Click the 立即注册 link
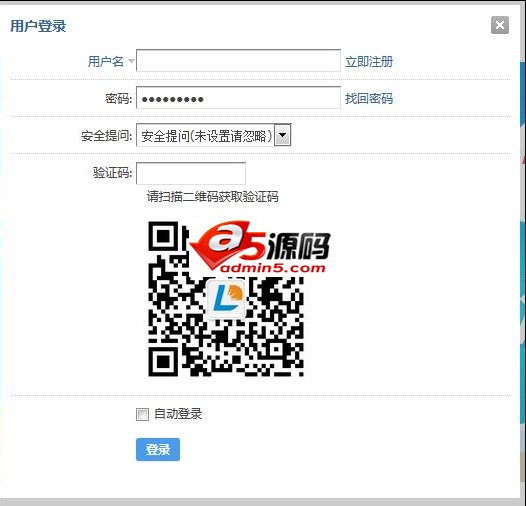 click(369, 62)
